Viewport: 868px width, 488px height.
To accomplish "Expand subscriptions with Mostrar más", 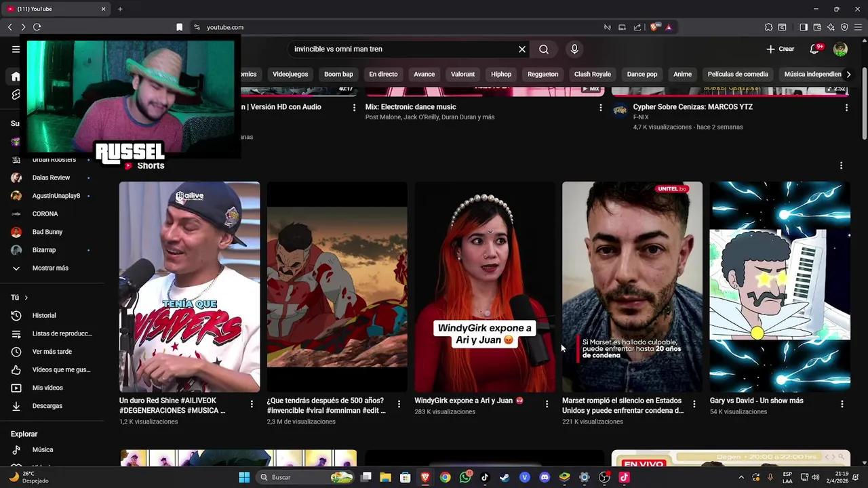I will pos(50,268).
